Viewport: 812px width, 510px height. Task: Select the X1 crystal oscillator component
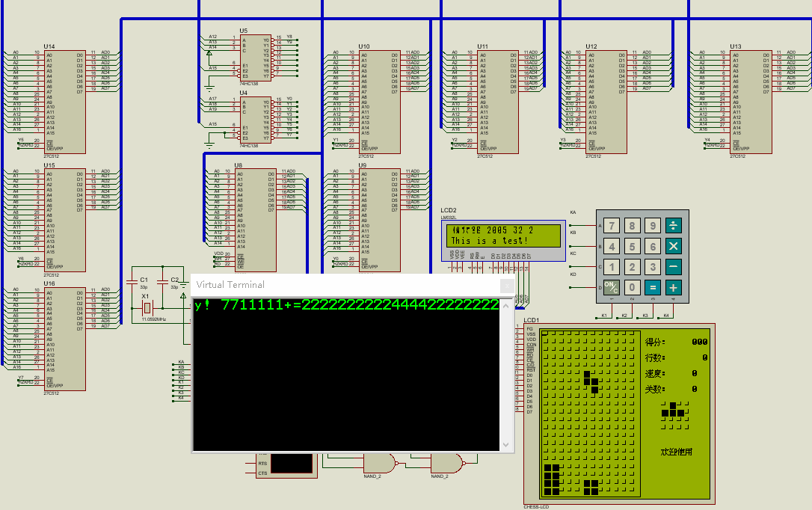pos(147,308)
